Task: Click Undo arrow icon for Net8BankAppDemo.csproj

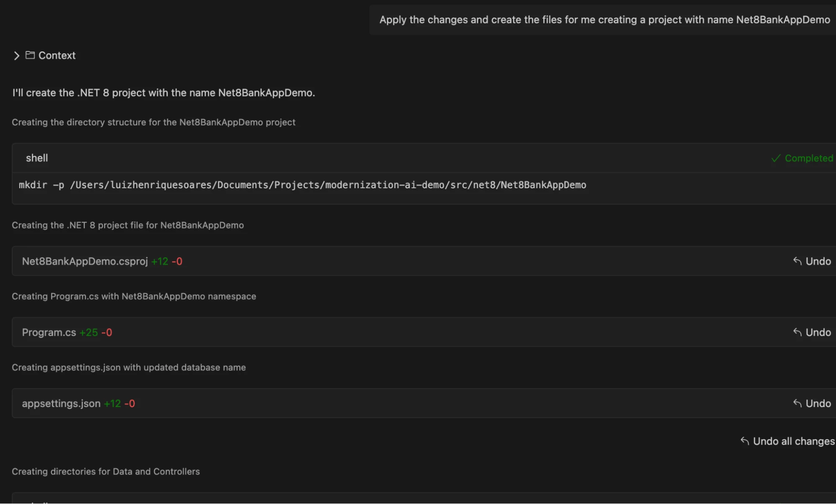Action: (797, 261)
